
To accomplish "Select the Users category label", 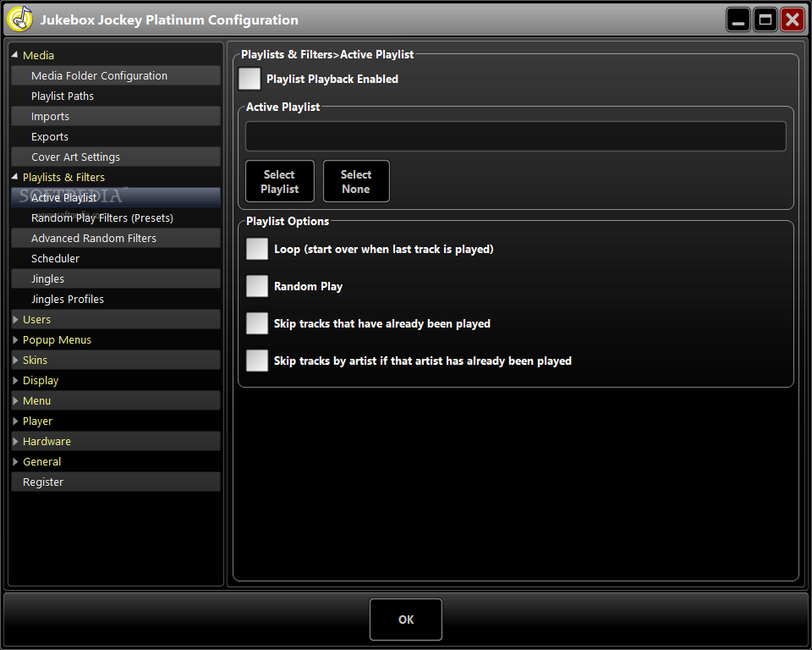I will [x=36, y=319].
